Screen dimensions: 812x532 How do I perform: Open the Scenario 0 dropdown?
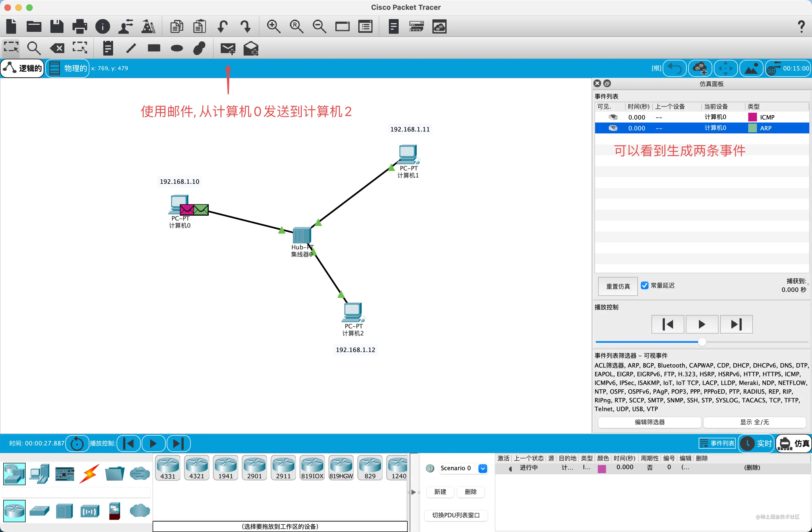(x=483, y=468)
